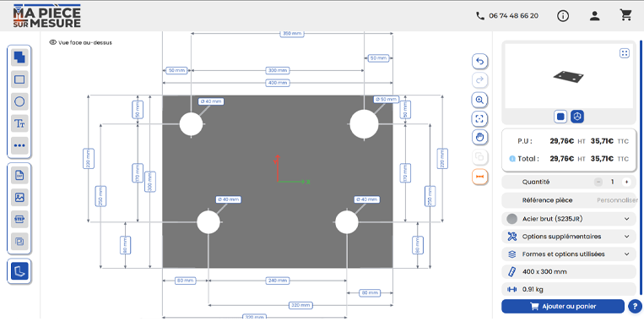644x322 pixels.
Task: Open the shopping cart icon in header
Action: click(x=625, y=15)
